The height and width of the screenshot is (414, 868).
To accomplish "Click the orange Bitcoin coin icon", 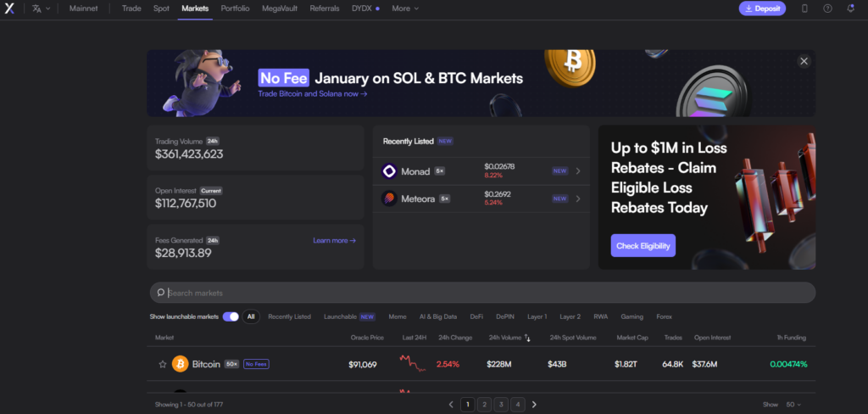I will (x=180, y=364).
